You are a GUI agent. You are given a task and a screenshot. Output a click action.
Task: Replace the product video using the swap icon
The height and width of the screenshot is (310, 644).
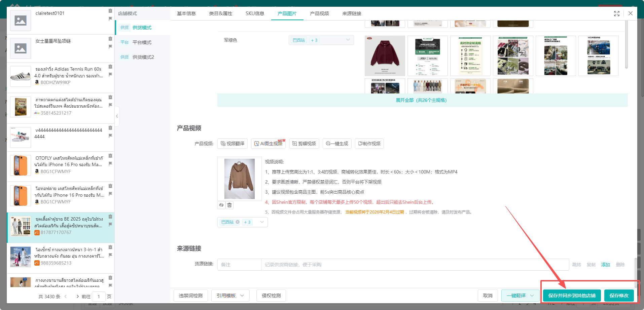[x=221, y=205]
